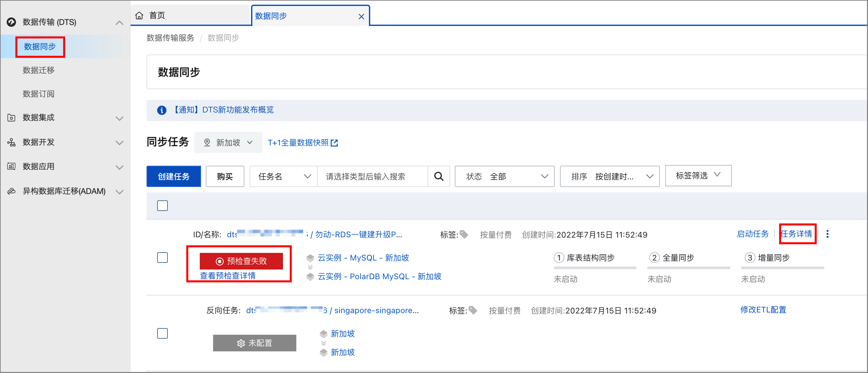Expand the 标签筛选 dropdown
Screen dimensions: 868x373
click(x=698, y=175)
